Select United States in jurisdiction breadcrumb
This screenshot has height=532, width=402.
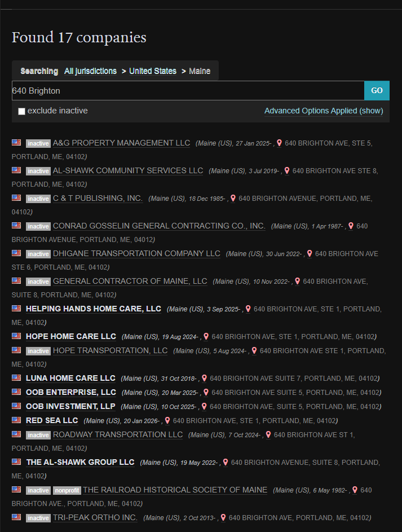[152, 71]
